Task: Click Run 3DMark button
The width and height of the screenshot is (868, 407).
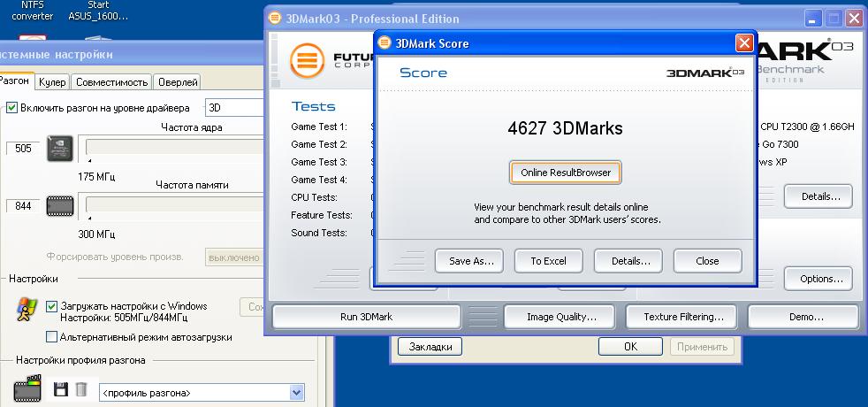Action: pos(367,317)
